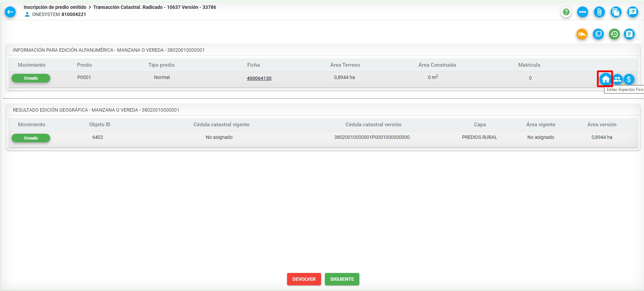This screenshot has height=291, width=644.
Task: Click 'Cédula catastral versión' column header
Action: tap(373, 125)
